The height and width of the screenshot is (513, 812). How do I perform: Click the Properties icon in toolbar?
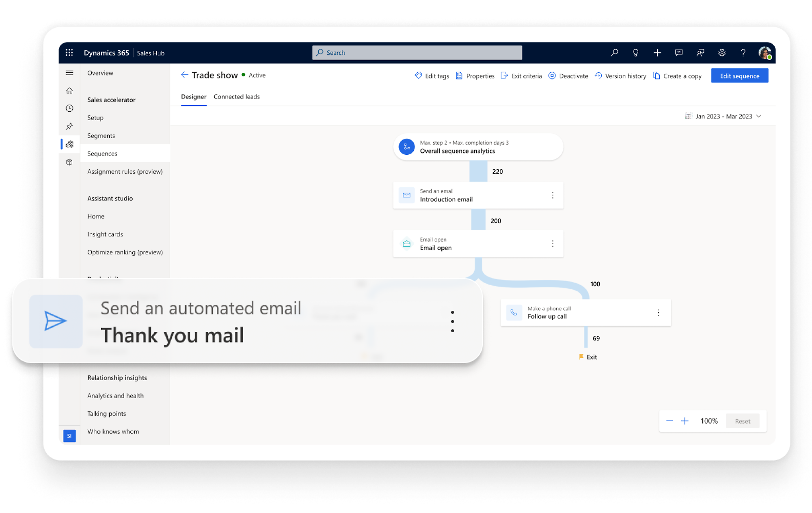[x=460, y=76]
